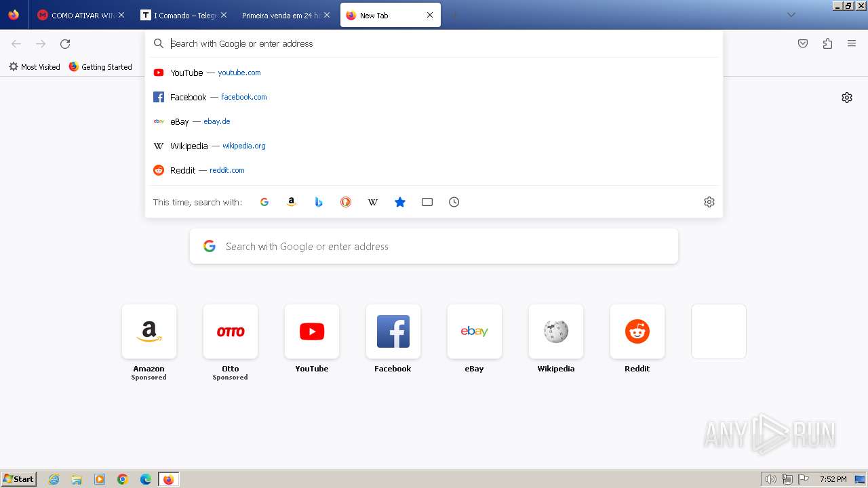Open volume control in system tray
Screen dimensions: 868x488
(771, 479)
